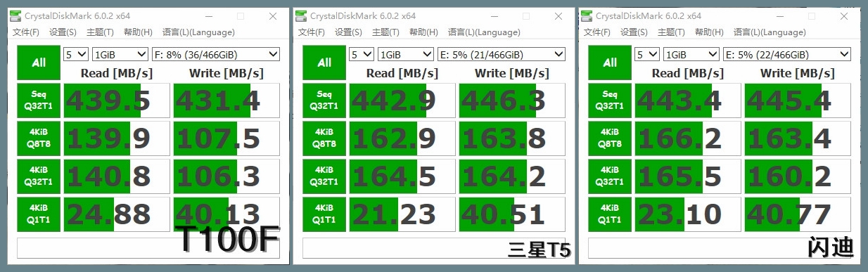Open test count dropdown in 闪迪 window

[647, 54]
